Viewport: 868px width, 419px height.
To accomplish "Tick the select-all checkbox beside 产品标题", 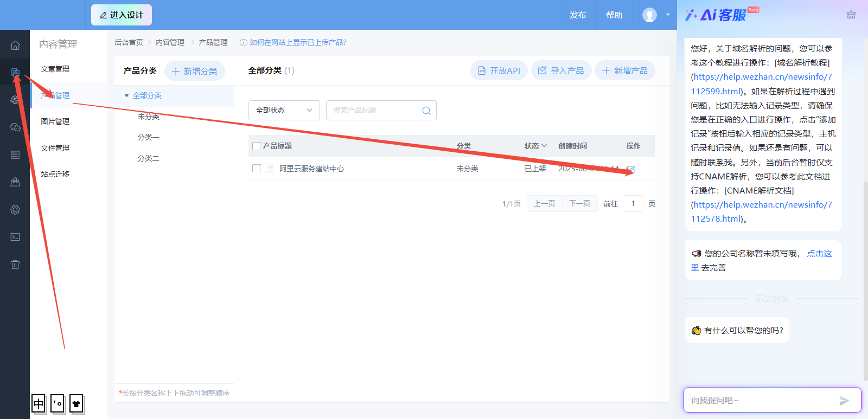I will tap(257, 146).
